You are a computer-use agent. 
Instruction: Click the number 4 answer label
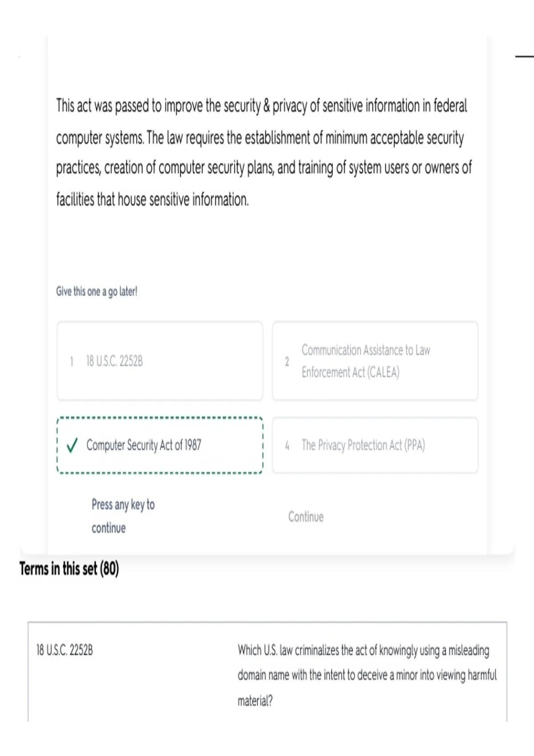[287, 445]
